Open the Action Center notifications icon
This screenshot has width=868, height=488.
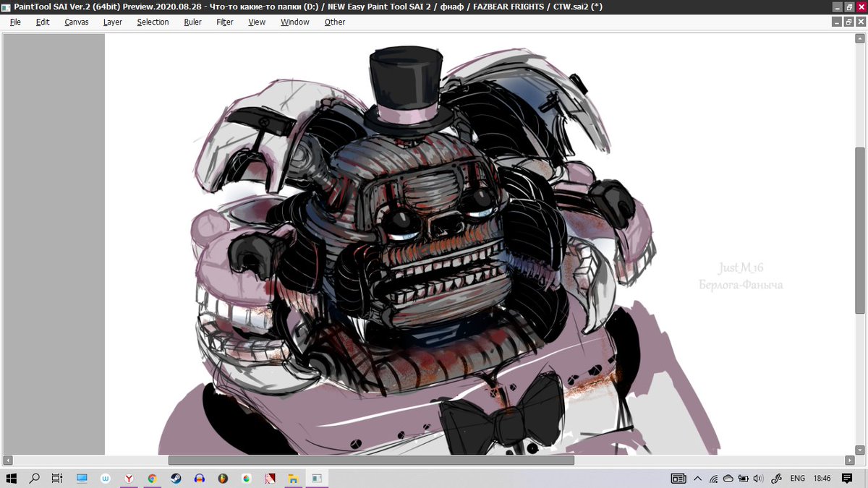click(x=847, y=478)
